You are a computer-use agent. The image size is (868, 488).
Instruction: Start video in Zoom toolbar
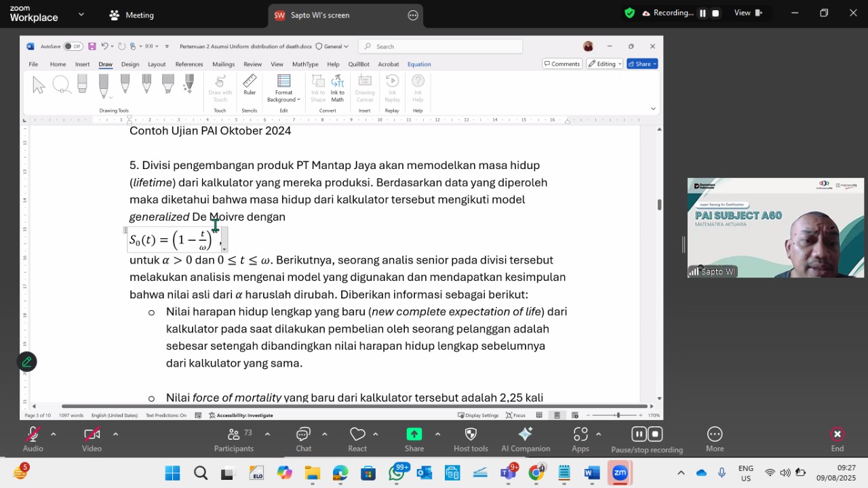(92, 439)
